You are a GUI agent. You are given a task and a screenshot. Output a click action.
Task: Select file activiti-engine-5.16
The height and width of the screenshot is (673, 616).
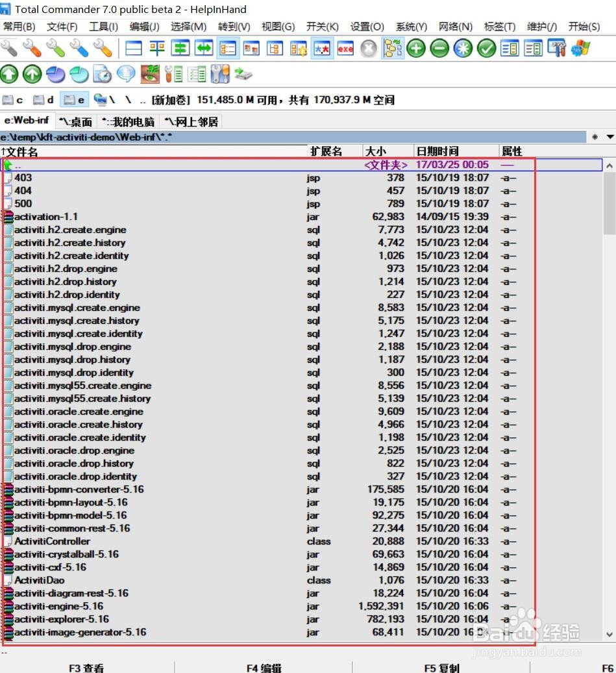coord(302,606)
